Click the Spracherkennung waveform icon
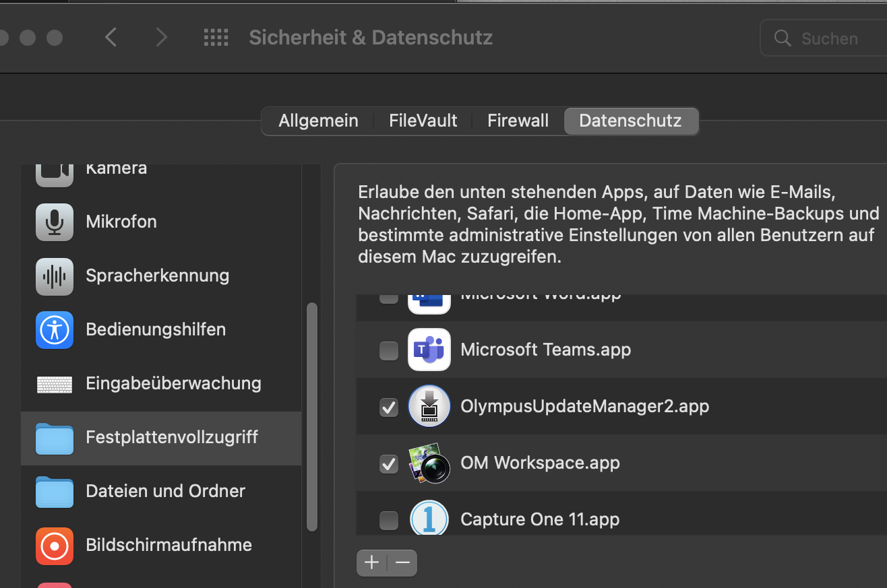The width and height of the screenshot is (887, 588). click(55, 275)
